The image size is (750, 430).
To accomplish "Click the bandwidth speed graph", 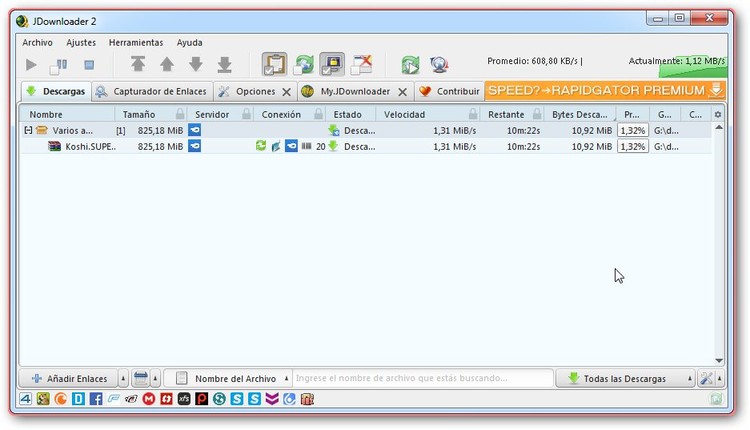I will click(x=693, y=66).
